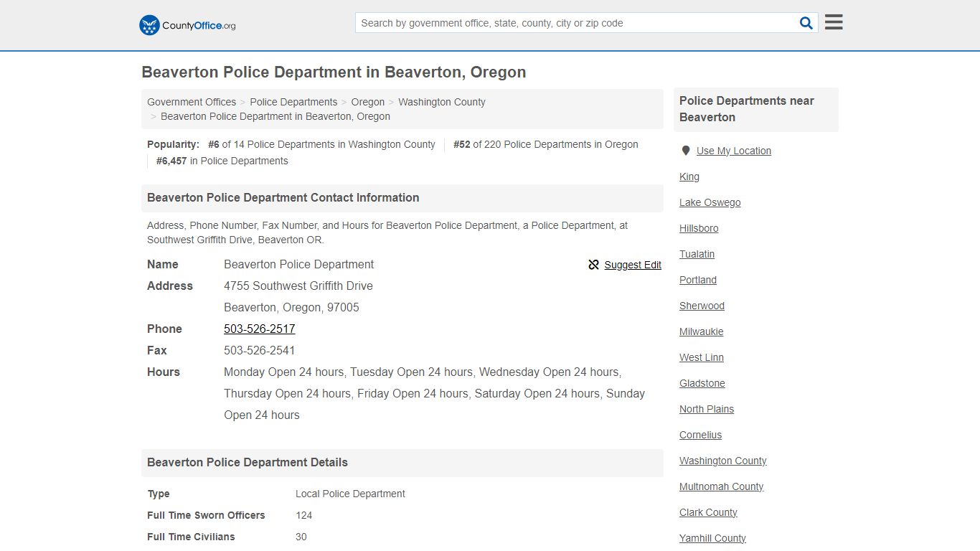The width and height of the screenshot is (980, 551).
Task: Click Beaverton, Oregon, 97005 text
Action: [x=291, y=307]
